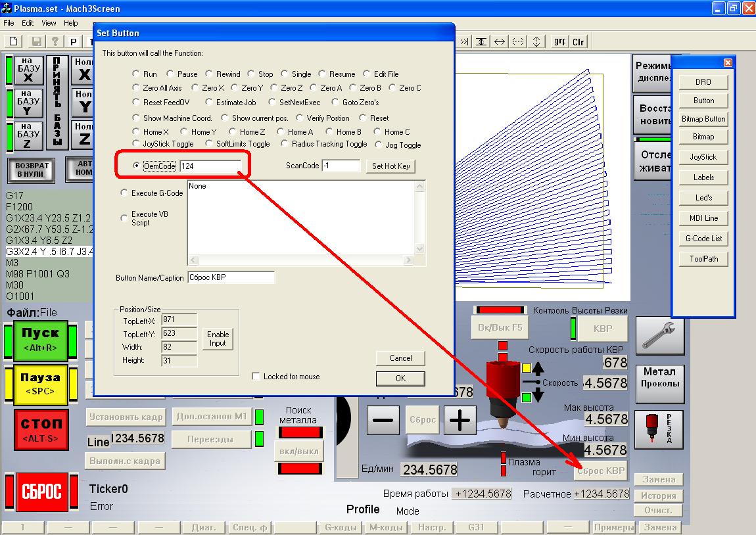
Task: Confirm the dialog with OK
Action: pyautogui.click(x=400, y=379)
